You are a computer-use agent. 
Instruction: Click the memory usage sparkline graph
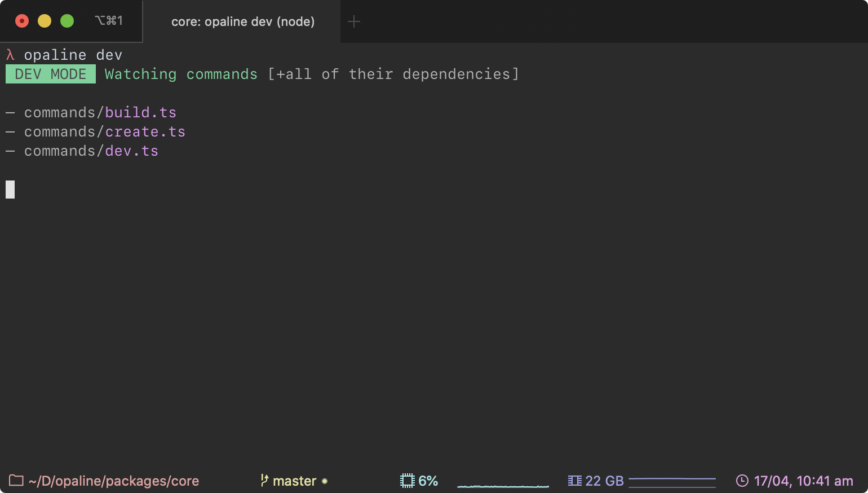672,482
